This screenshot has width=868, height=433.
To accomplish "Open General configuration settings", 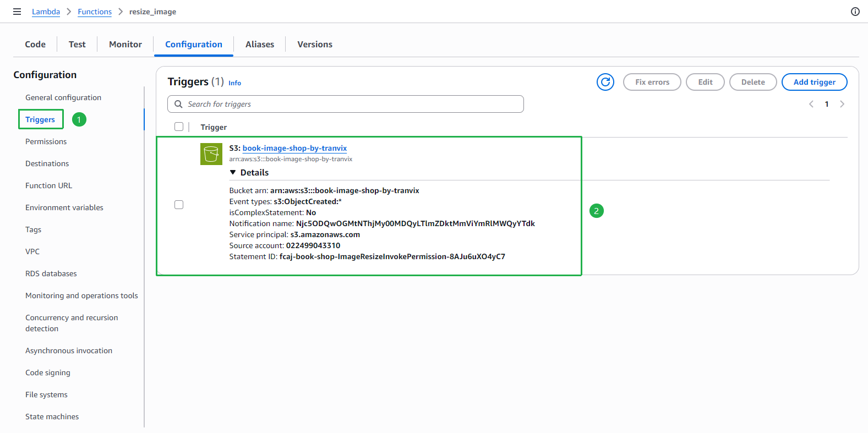I will point(63,97).
